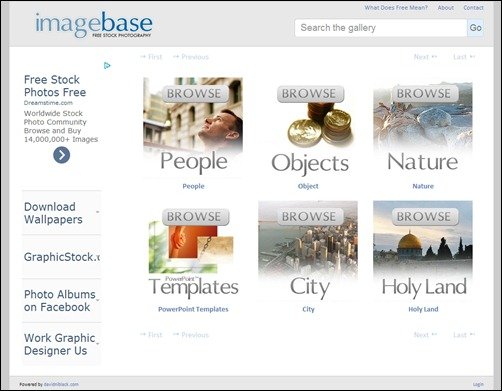Open the People caption link
This screenshot has height=391, width=502.
click(193, 186)
